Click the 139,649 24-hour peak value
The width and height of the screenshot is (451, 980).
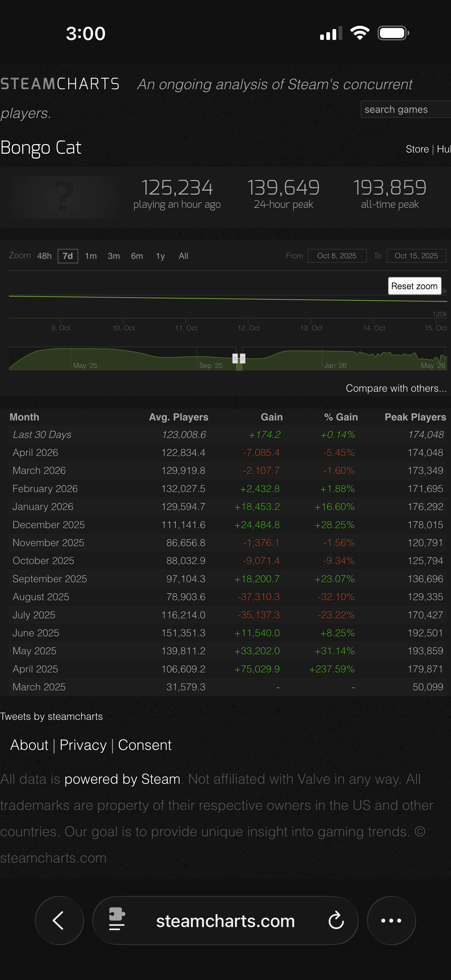(x=283, y=187)
